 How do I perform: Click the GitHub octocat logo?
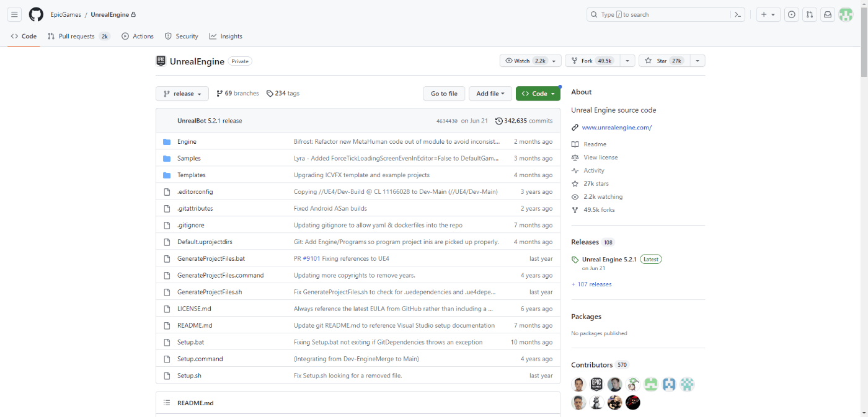click(36, 14)
